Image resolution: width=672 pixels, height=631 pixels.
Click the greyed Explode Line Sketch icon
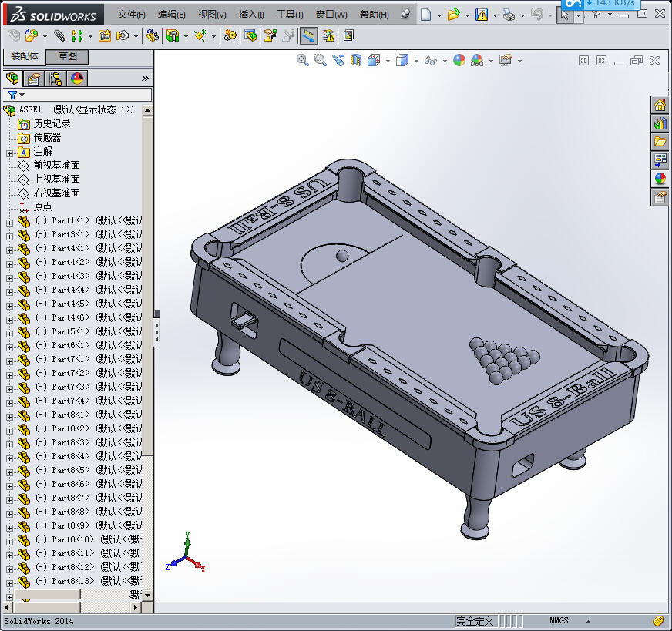click(288, 35)
